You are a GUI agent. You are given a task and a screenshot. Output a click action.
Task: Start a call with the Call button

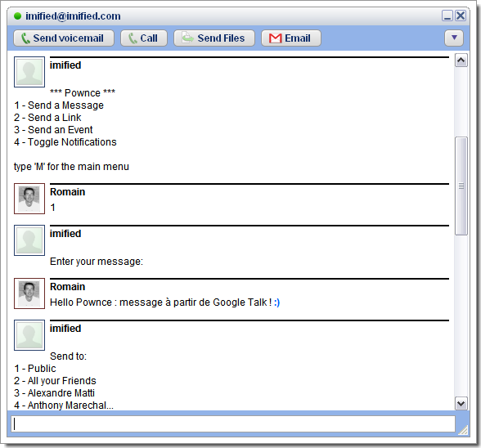(x=144, y=38)
